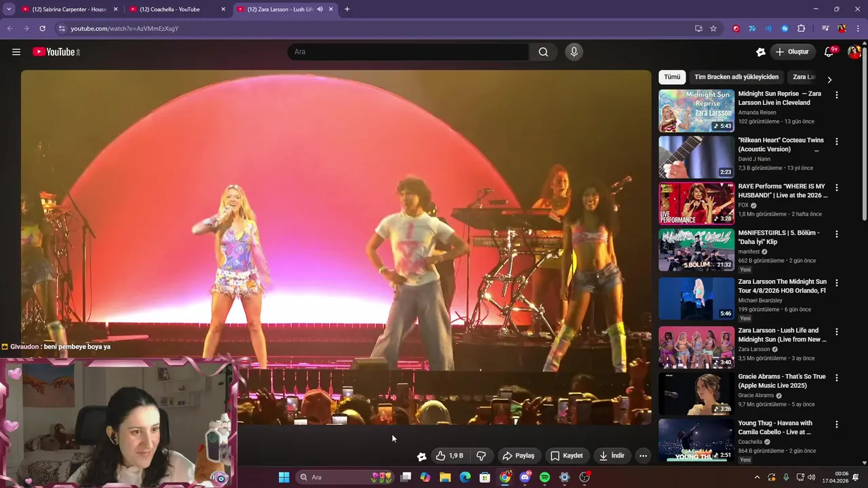Click the blue sound waves extension

(x=768, y=28)
